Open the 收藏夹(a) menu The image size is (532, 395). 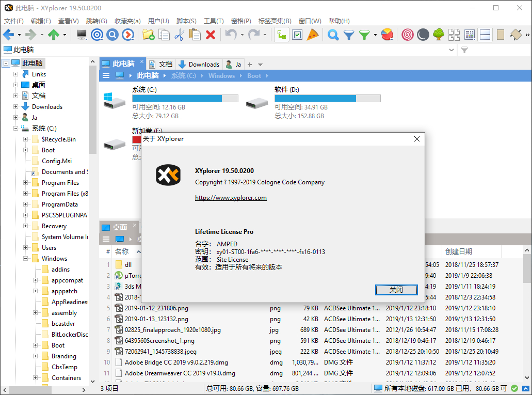point(127,21)
